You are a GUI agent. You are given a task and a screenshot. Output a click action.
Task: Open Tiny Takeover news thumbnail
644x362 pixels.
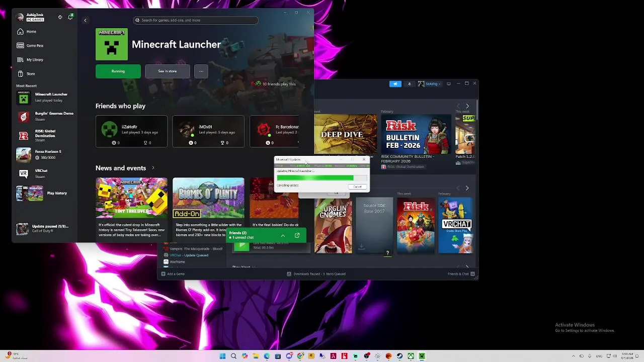[131, 198]
